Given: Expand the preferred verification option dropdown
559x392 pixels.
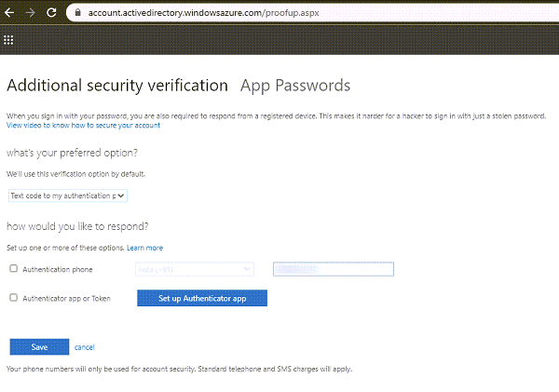Looking at the screenshot, I should coord(67,196).
